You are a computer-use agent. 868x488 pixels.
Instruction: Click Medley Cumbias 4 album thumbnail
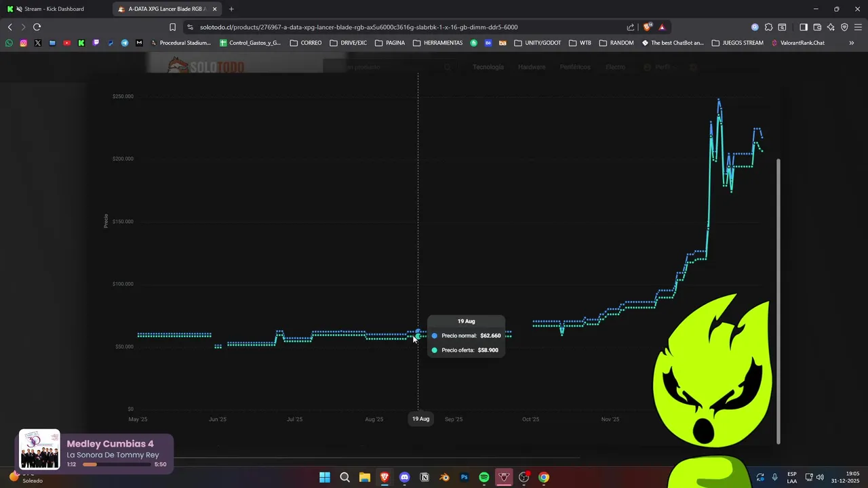(x=39, y=449)
